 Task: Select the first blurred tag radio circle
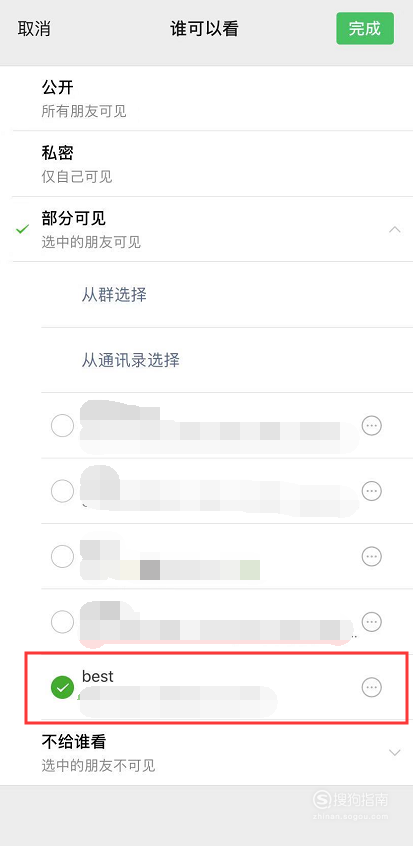coord(63,426)
